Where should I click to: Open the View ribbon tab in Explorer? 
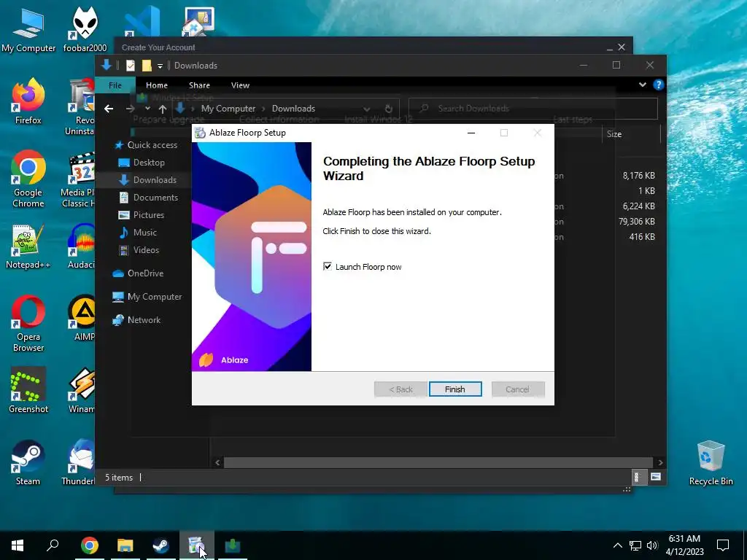pos(240,85)
